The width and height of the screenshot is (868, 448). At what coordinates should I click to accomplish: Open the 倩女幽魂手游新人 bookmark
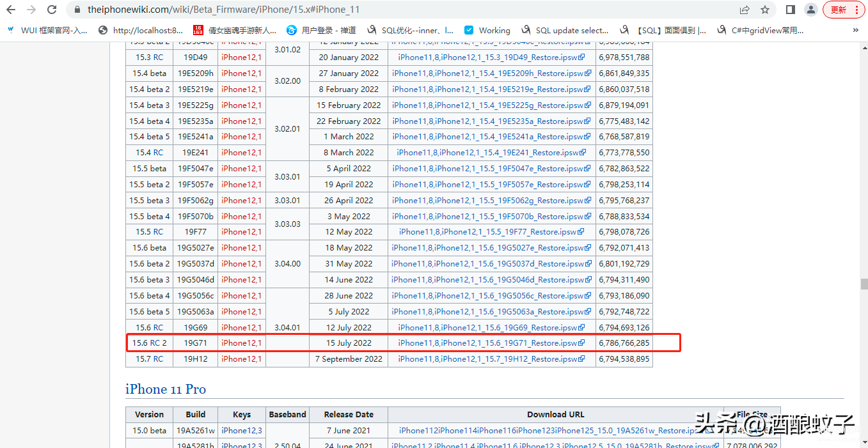235,30
